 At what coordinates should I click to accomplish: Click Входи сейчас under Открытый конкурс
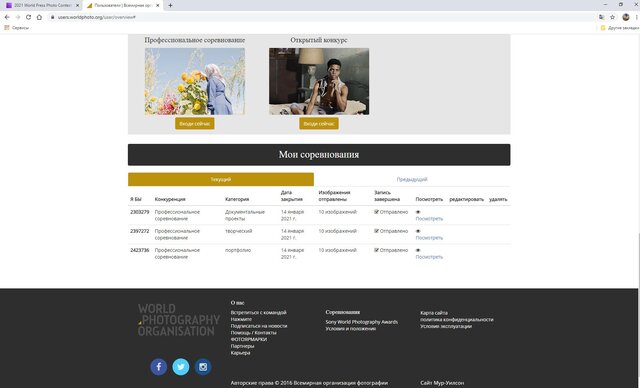[319, 124]
